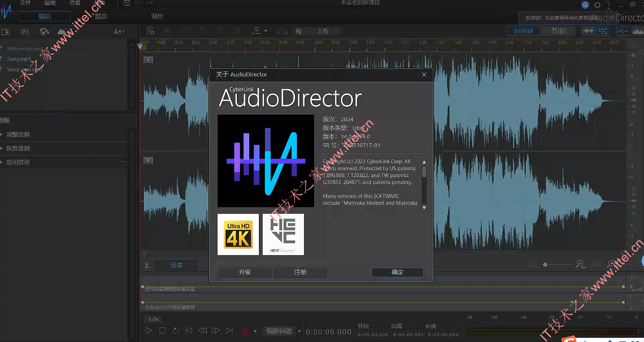Click the copy icon in edit toolbar
The width and height of the screenshot is (644, 342).
point(185,31)
